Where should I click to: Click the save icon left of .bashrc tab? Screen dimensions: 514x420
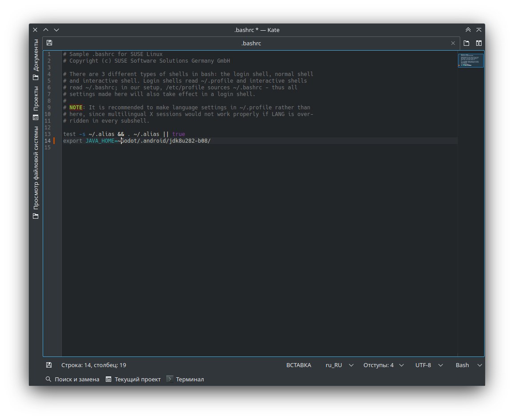pyautogui.click(x=49, y=43)
